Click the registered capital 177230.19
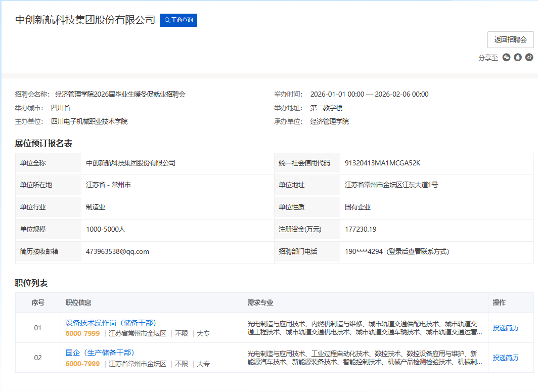 pyautogui.click(x=360, y=229)
